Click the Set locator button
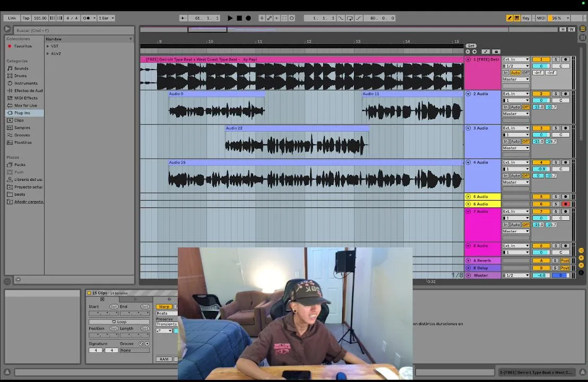The image size is (588, 382). point(471,46)
